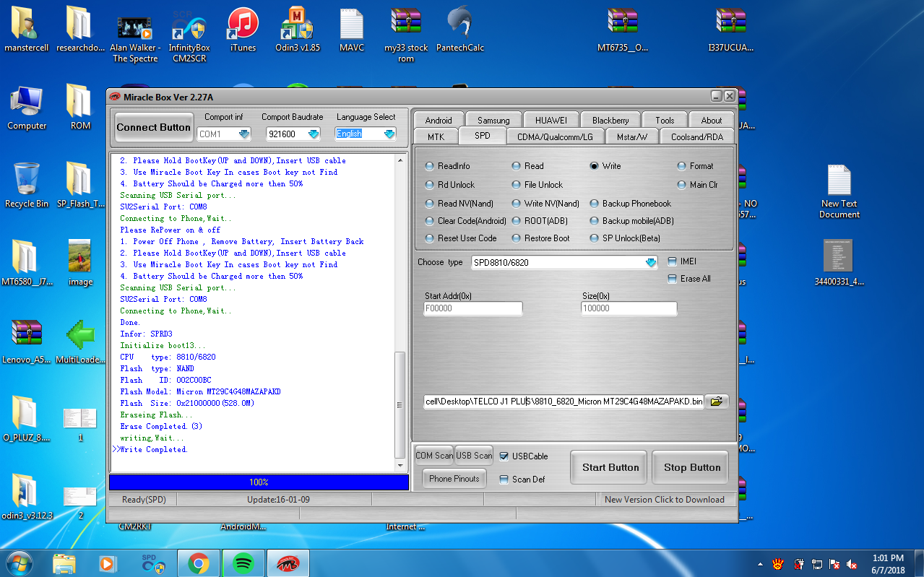
Task: Select the Format radio option
Action: pyautogui.click(x=695, y=166)
